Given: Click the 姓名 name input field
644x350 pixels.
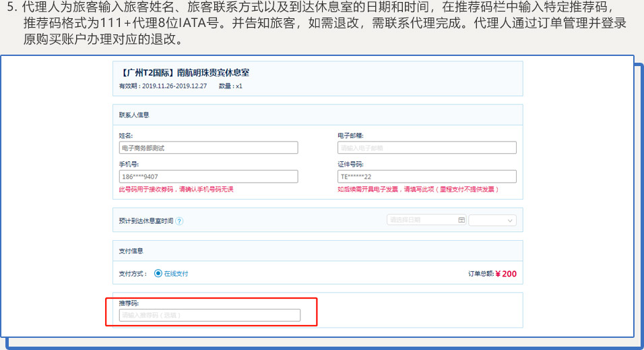Looking at the screenshot, I should pos(208,148).
